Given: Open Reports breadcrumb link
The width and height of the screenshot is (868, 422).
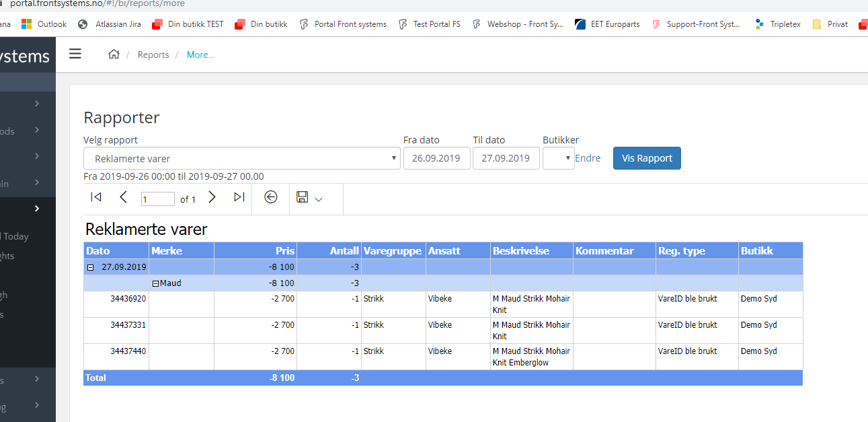Looking at the screenshot, I should pyautogui.click(x=153, y=55).
